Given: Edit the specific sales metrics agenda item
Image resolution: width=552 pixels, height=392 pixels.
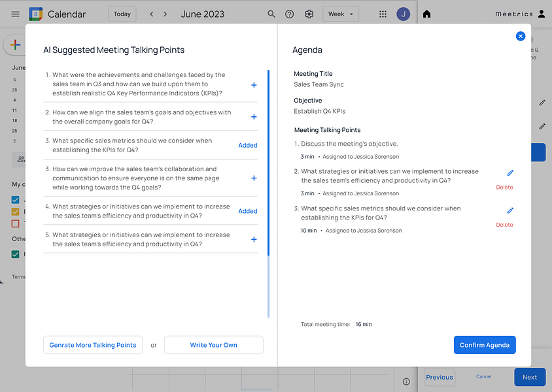Looking at the screenshot, I should 510,210.
